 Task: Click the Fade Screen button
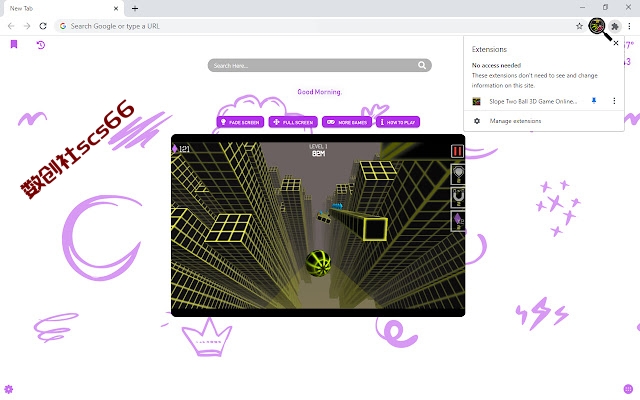pos(240,122)
